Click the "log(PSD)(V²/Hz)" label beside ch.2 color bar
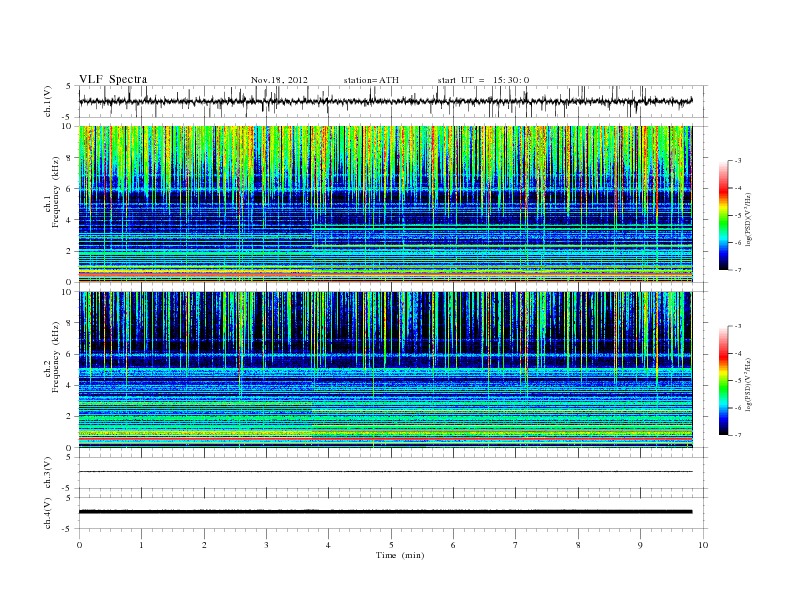 click(x=748, y=384)
